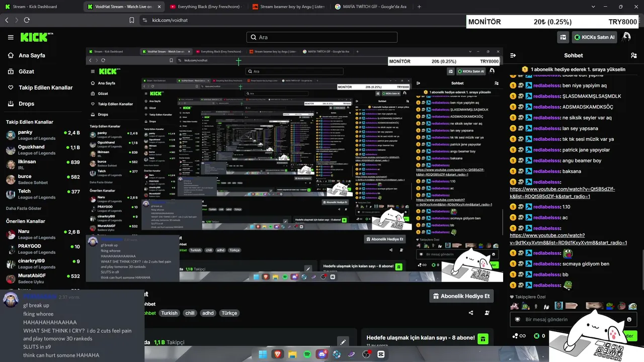Viewport: 644px width, 362px height.
Task: Click the green gift icon beside the subscriber goal
Action: tap(482, 338)
